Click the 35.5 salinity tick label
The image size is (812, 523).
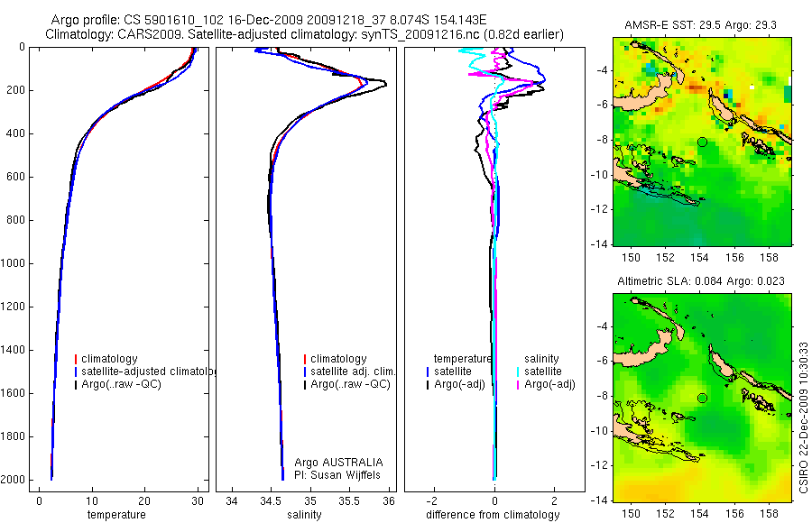click(x=349, y=501)
